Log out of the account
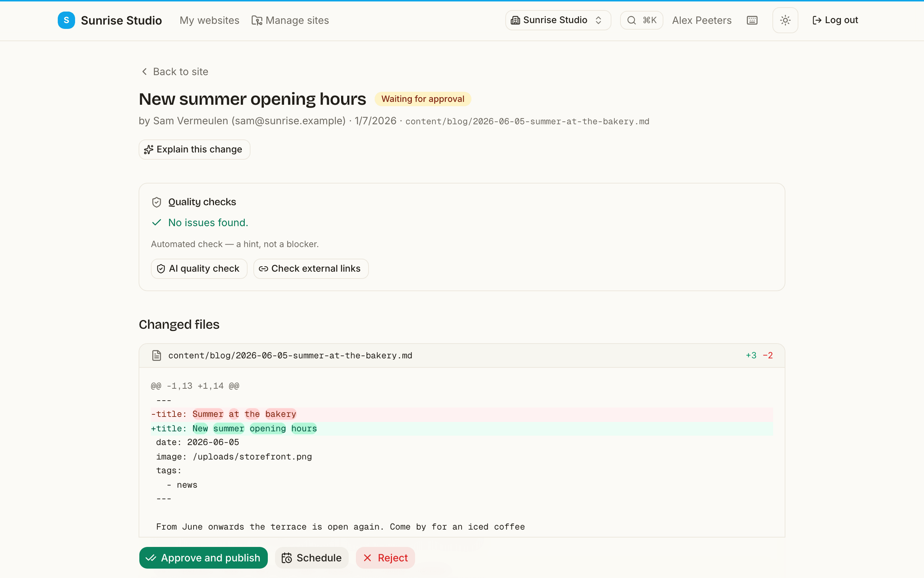This screenshot has width=924, height=578. pyautogui.click(x=835, y=20)
